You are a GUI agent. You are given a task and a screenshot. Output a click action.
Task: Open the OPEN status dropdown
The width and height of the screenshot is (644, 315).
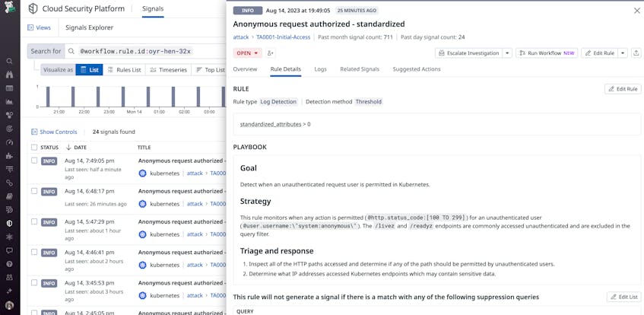coord(248,53)
